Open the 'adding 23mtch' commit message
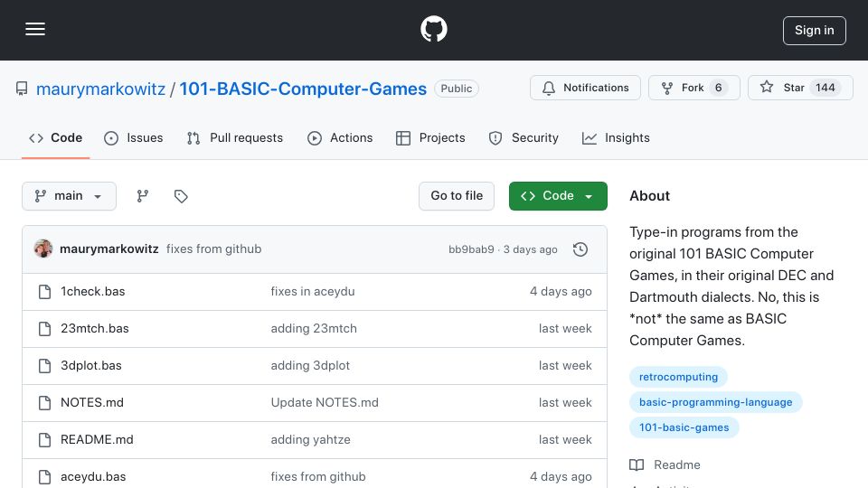Image resolution: width=868 pixels, height=488 pixels. tap(314, 329)
